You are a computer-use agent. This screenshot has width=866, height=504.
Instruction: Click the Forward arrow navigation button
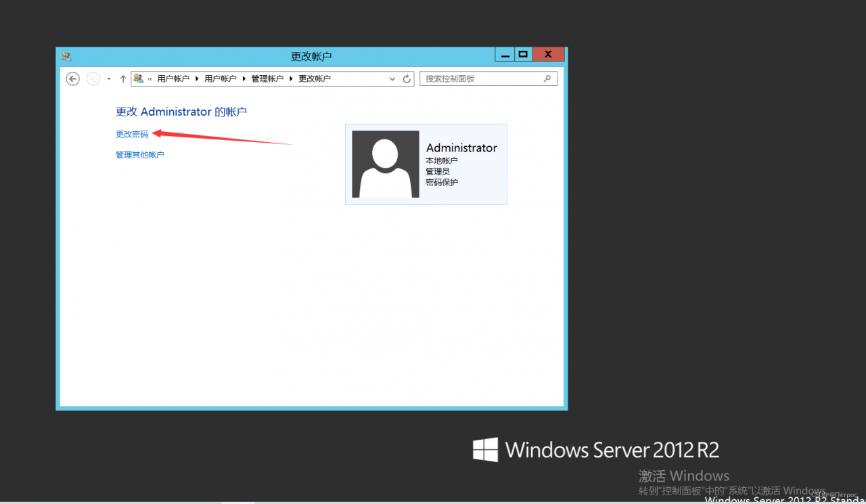[93, 79]
